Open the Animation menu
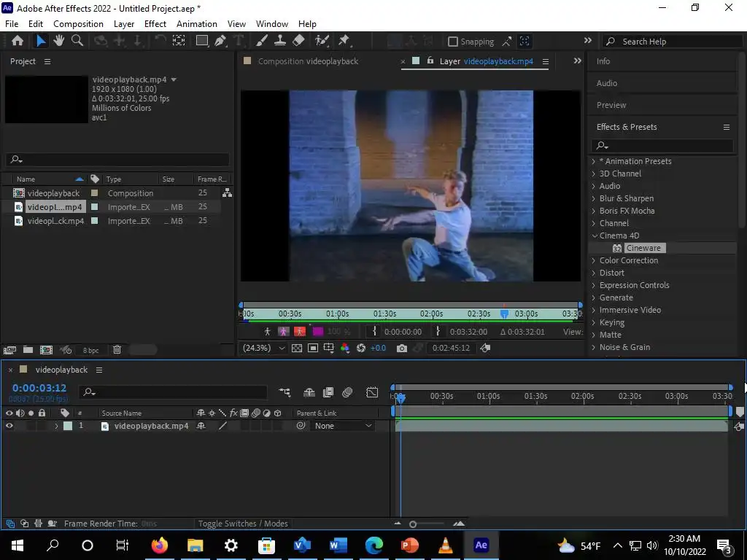Image resolution: width=747 pixels, height=560 pixels. click(197, 24)
